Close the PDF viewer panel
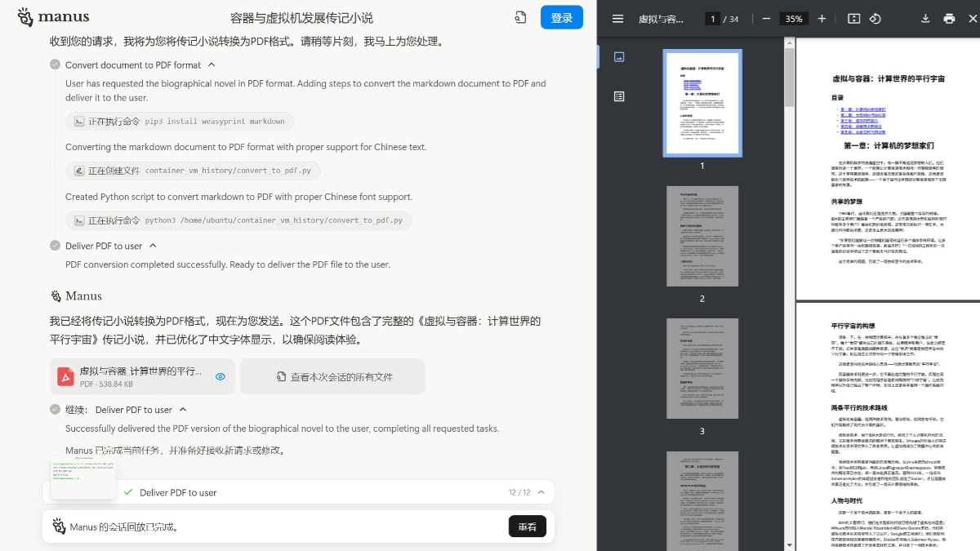 click(971, 18)
